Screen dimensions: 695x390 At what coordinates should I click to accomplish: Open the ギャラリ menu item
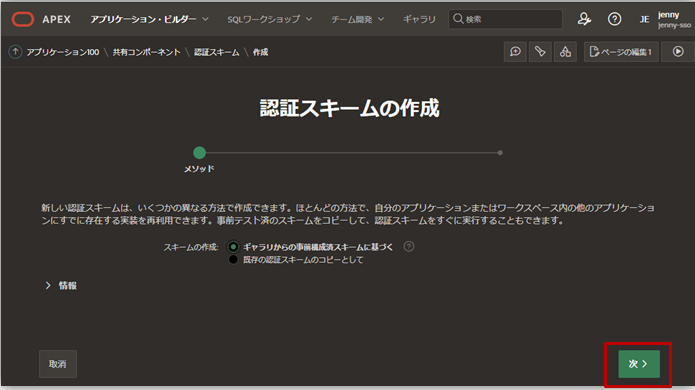point(419,19)
